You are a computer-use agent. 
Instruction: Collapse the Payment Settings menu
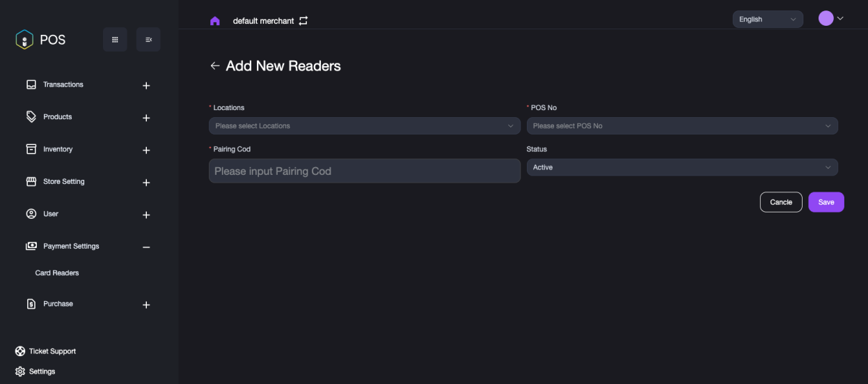146,247
